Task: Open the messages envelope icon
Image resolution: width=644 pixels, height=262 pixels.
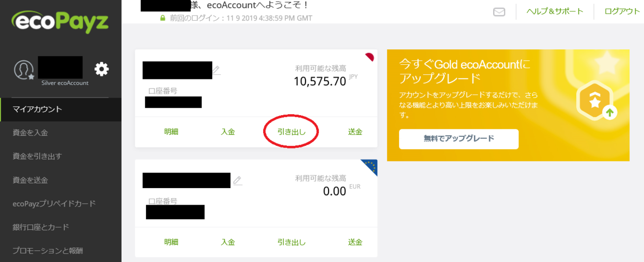Action: coord(499,12)
